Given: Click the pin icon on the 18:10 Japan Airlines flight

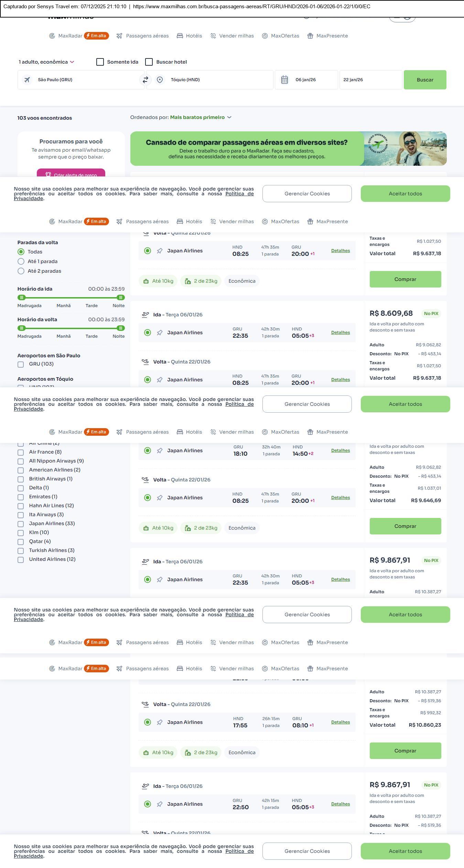Looking at the screenshot, I should [x=160, y=451].
